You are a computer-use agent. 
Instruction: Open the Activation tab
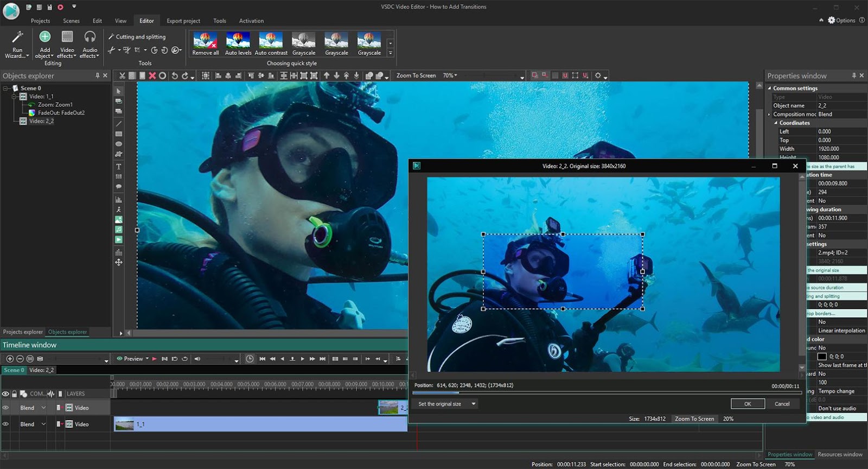(x=251, y=21)
